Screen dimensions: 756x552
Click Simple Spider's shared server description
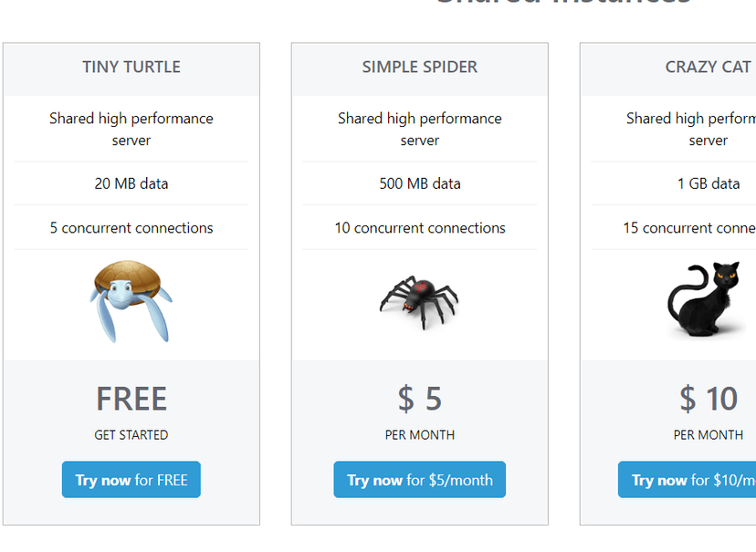(x=420, y=129)
